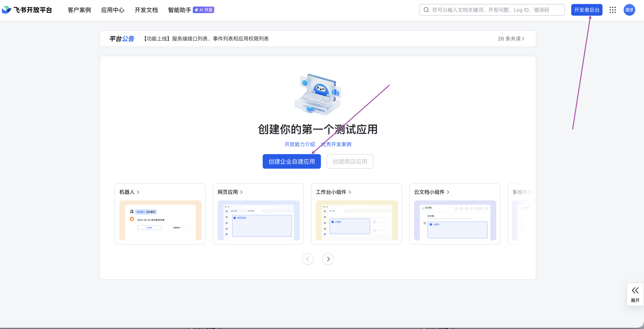644x329 pixels.
Task: Click the carousel previous arrow
Action: (x=308, y=259)
